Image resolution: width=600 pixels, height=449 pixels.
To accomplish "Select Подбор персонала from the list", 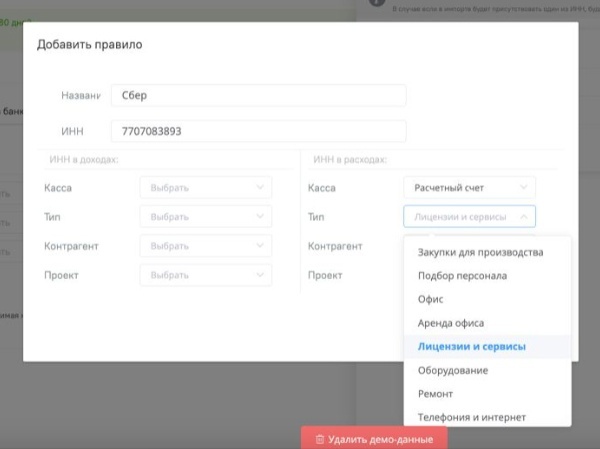I will pos(488,276).
